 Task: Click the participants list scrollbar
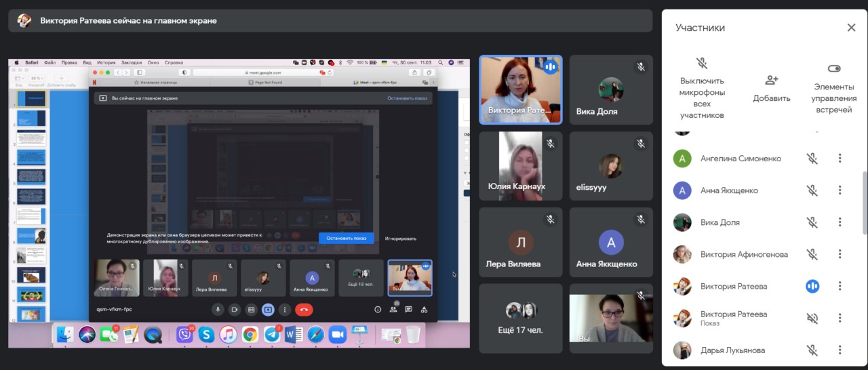pyautogui.click(x=864, y=203)
